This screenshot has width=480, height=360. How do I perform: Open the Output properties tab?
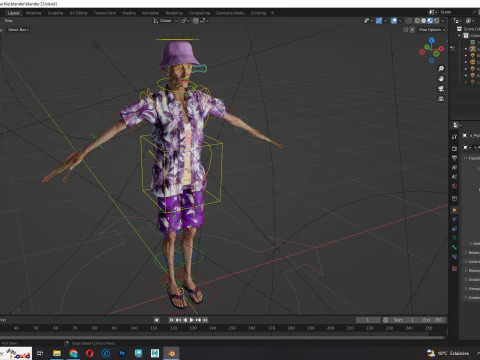coord(454,158)
